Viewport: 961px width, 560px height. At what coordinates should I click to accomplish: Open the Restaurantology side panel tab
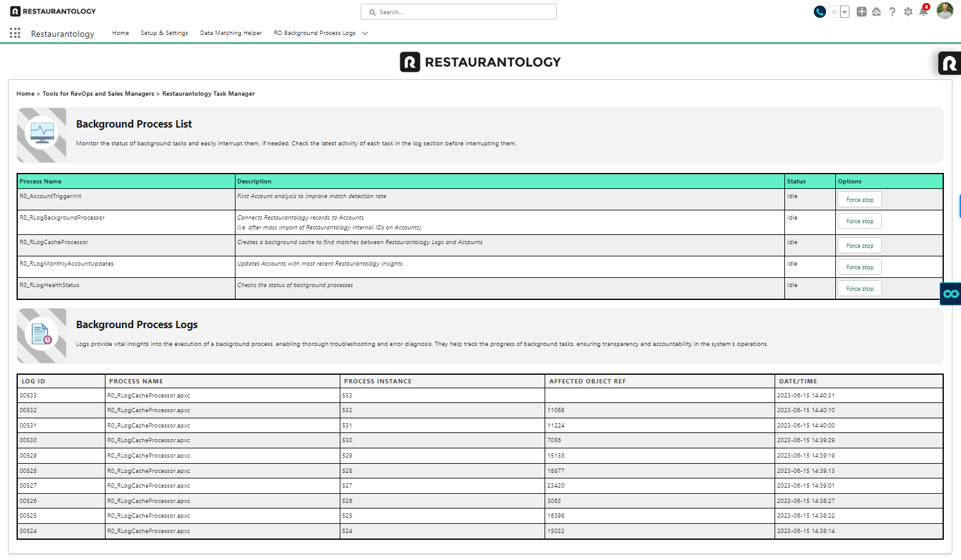(x=950, y=63)
